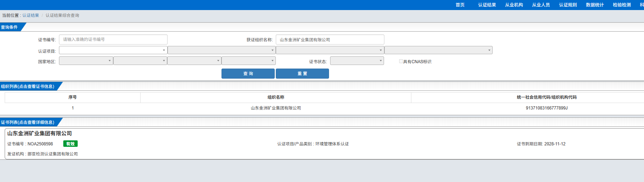Click the 证书列表 section header
The image size is (644, 182).
(28, 122)
